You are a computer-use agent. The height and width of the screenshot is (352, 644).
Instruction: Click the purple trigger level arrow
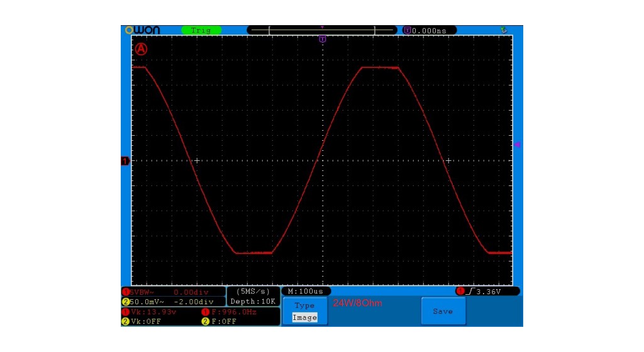pos(517,145)
